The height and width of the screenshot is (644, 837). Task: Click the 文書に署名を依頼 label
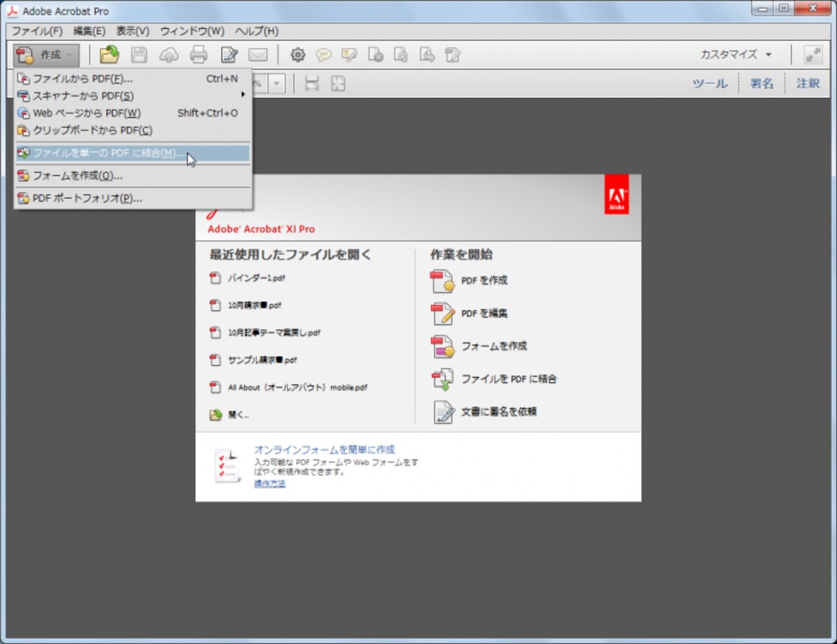(499, 412)
